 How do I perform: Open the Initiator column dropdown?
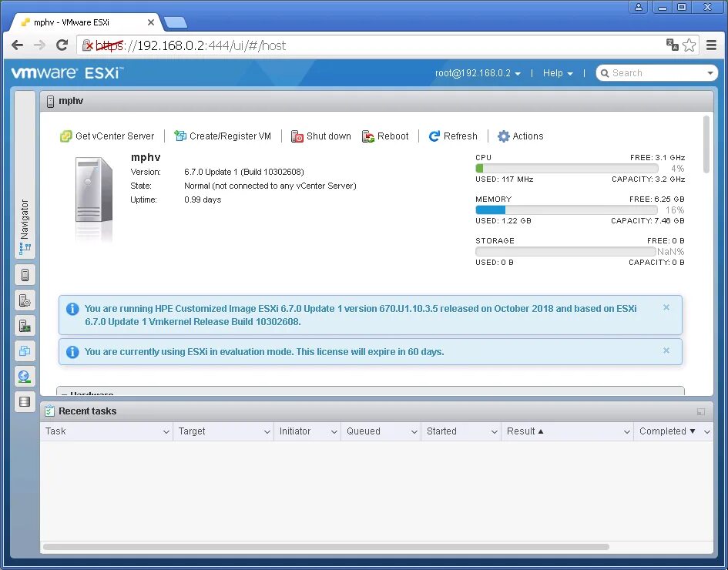point(334,431)
